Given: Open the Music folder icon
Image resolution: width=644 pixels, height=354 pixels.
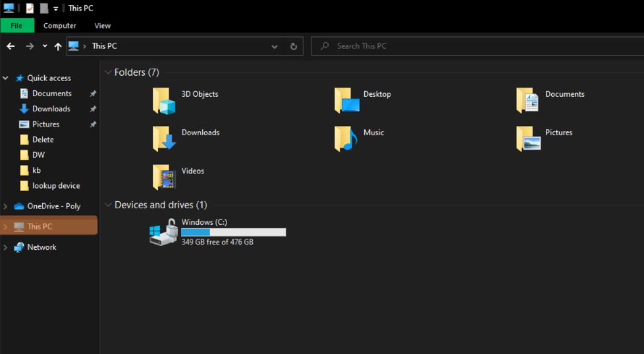Looking at the screenshot, I should click(x=346, y=138).
